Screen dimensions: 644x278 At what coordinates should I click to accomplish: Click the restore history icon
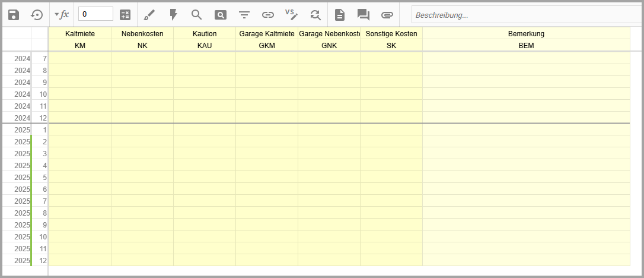(x=37, y=14)
